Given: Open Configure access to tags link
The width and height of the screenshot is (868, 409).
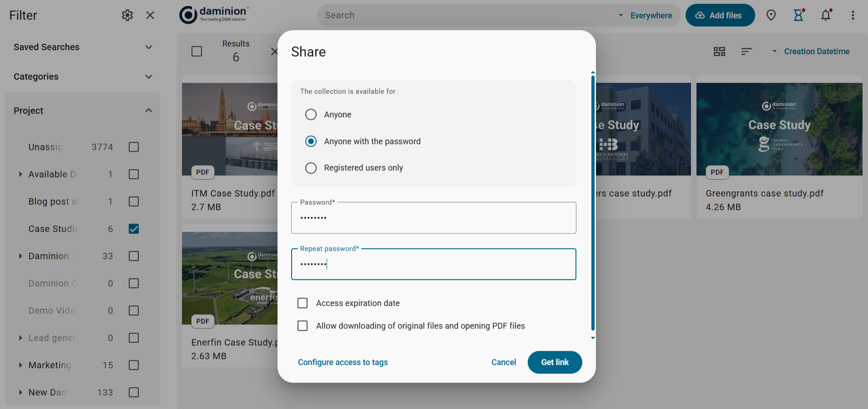Looking at the screenshot, I should [343, 362].
